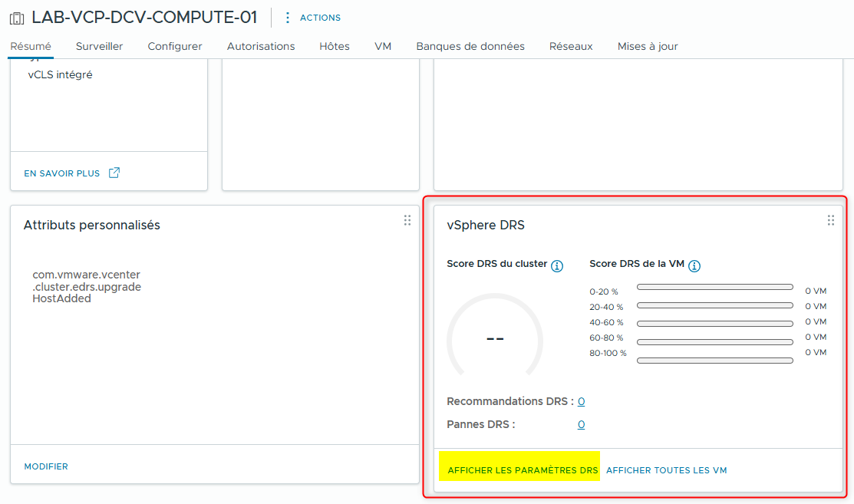Screen dimensions: 854x504
Task: Click the info icon beside Score DRS de la VM
Action: (x=694, y=265)
